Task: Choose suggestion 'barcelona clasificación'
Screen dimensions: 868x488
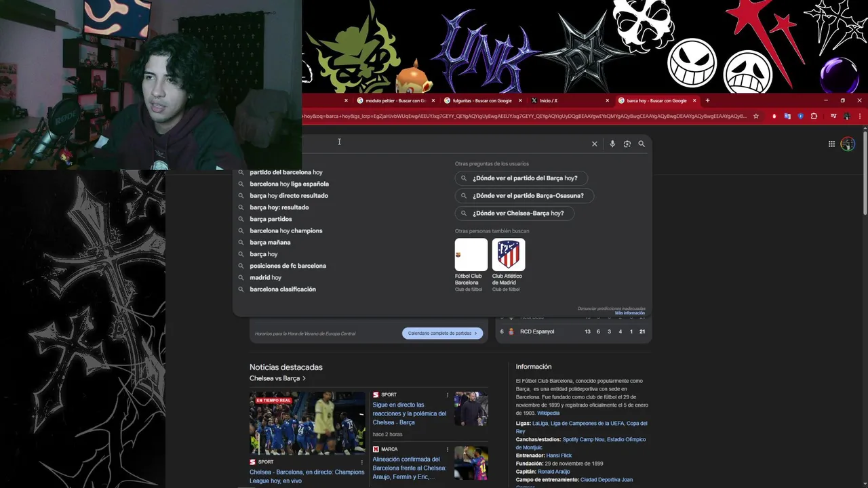Action: point(283,289)
